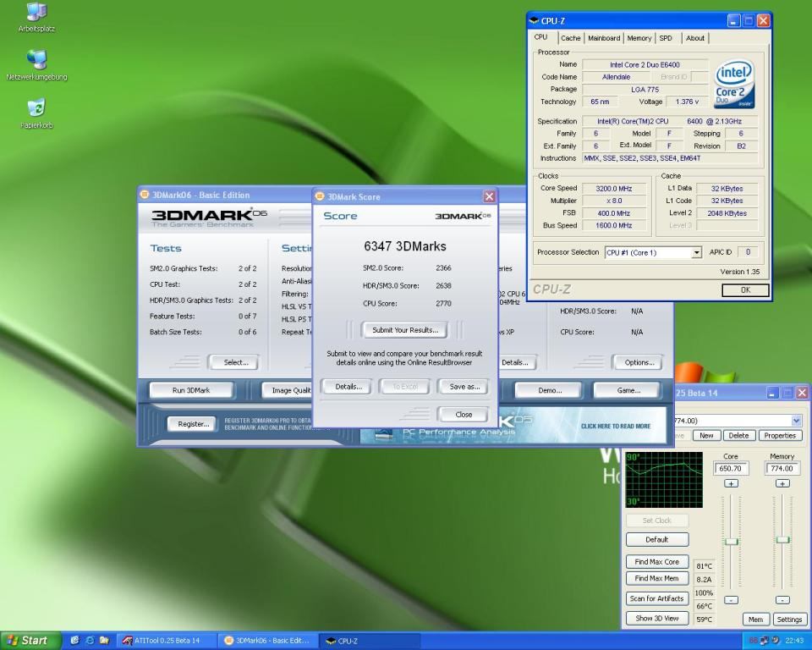
Task: Open the folder quick launch icon
Action: (104, 641)
